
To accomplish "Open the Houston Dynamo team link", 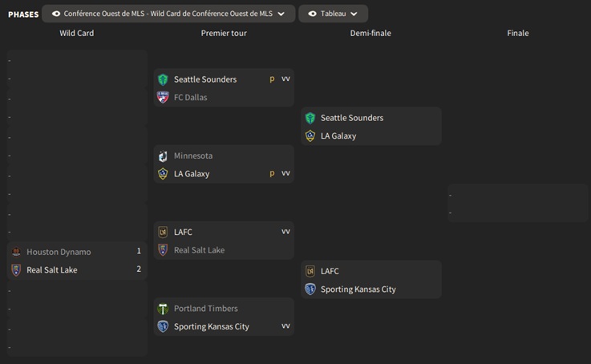I will click(59, 252).
